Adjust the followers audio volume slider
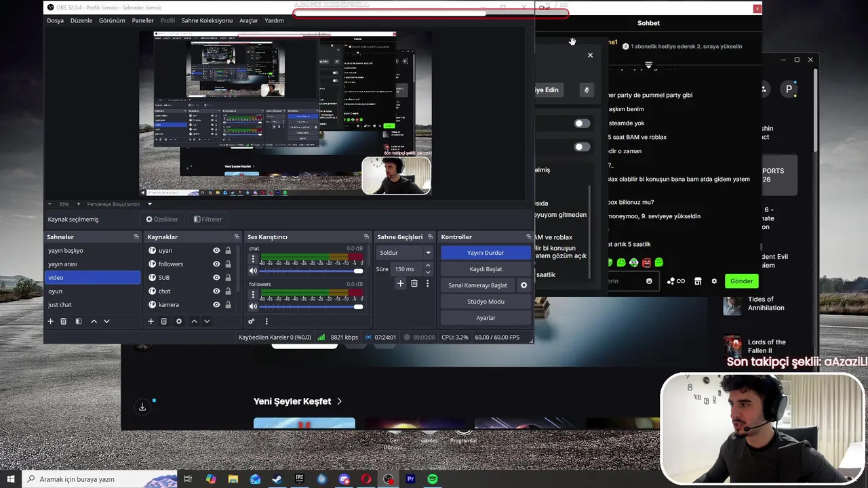 click(x=312, y=307)
